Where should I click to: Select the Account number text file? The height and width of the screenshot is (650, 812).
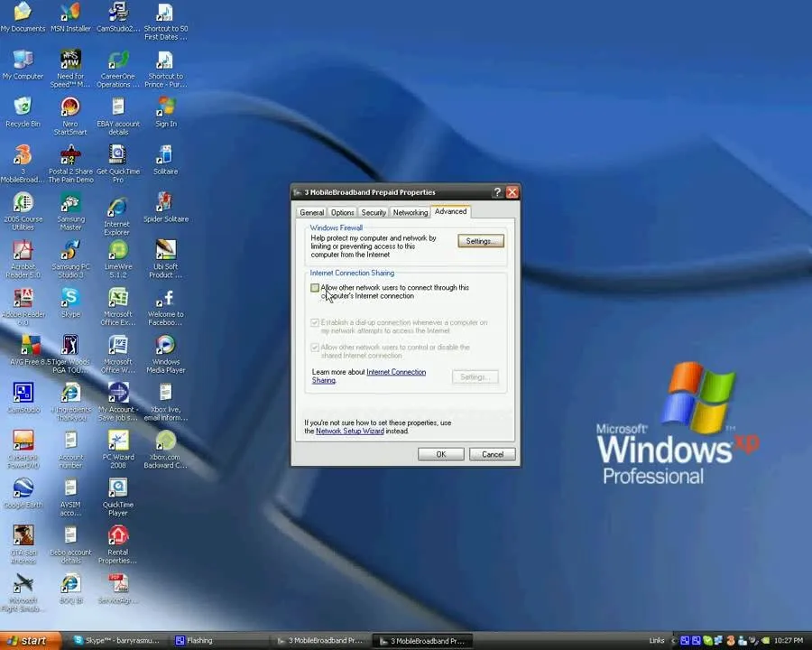(70, 450)
